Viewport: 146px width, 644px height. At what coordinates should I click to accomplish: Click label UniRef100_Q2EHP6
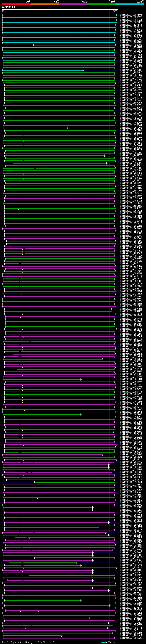coord(131,248)
